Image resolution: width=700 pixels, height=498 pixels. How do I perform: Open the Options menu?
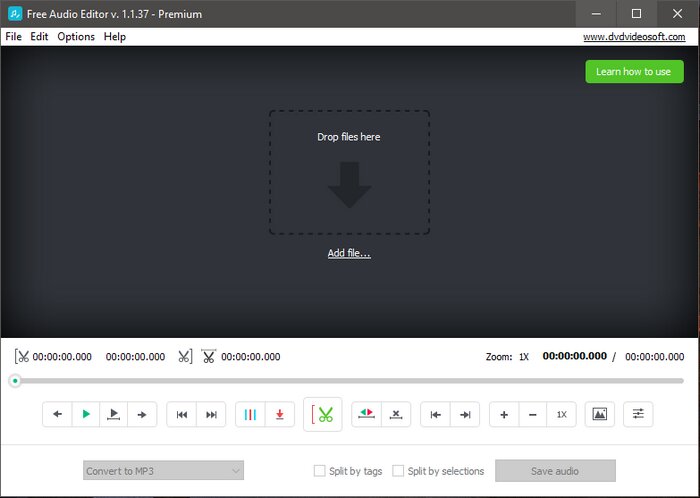click(x=76, y=37)
